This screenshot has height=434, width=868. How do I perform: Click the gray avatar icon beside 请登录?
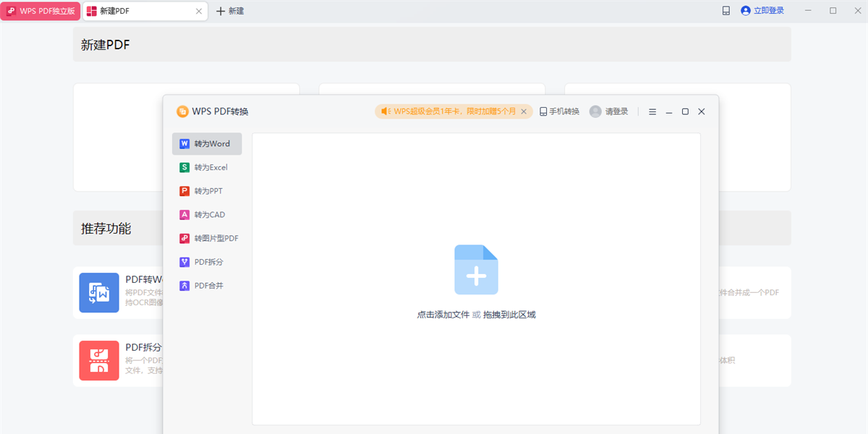click(x=595, y=111)
